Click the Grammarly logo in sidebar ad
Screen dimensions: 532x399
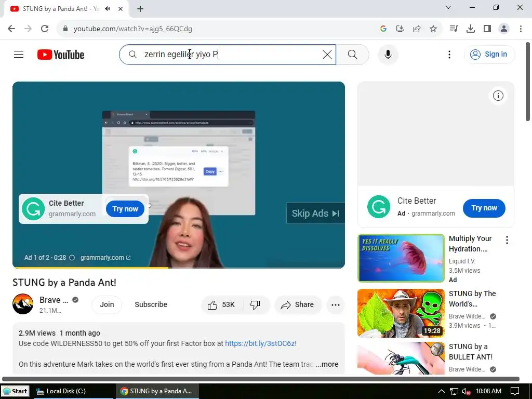379,207
